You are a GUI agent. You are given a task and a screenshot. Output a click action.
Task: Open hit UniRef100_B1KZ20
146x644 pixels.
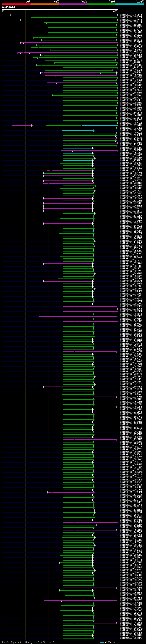(131, 170)
